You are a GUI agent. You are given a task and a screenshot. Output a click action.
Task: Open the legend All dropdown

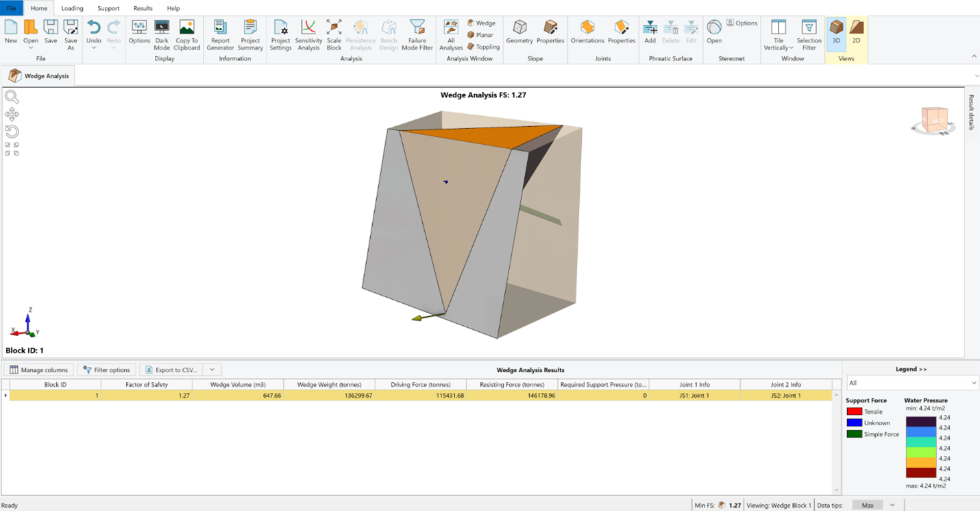coord(912,383)
